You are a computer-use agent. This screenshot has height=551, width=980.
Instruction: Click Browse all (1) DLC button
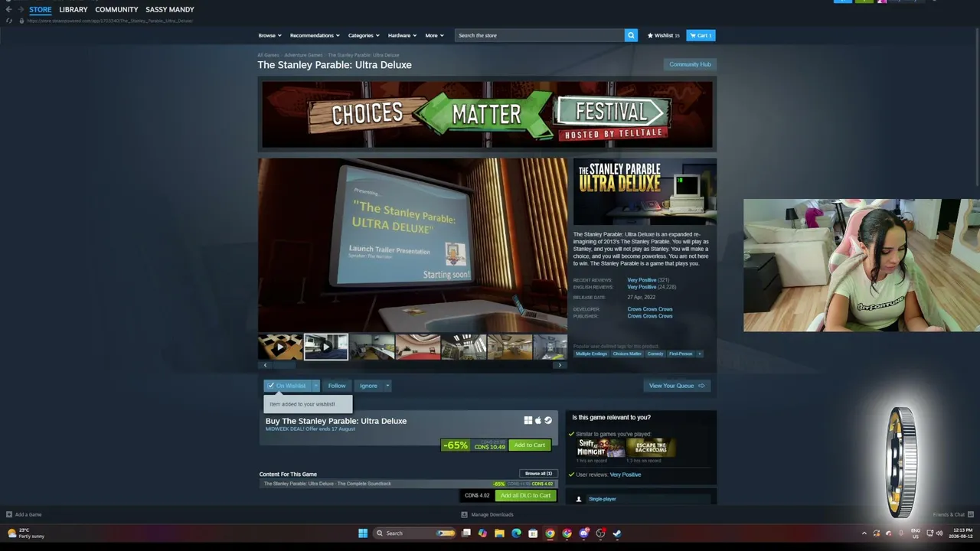pos(538,474)
